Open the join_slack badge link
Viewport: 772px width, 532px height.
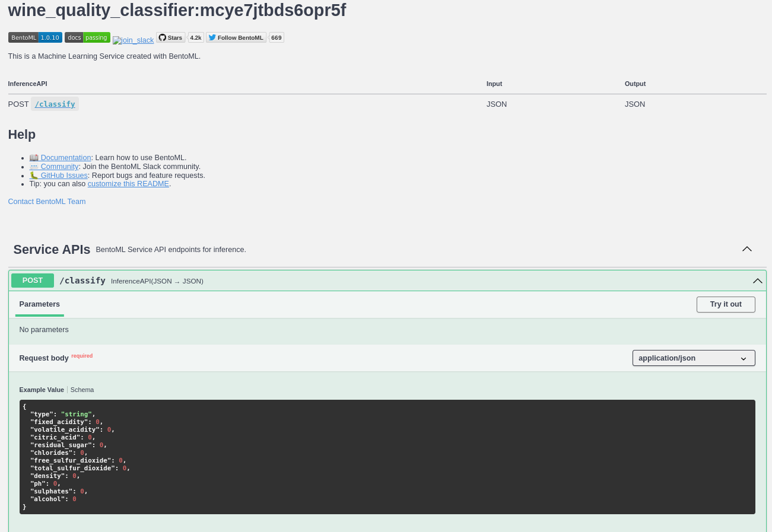[x=133, y=40]
